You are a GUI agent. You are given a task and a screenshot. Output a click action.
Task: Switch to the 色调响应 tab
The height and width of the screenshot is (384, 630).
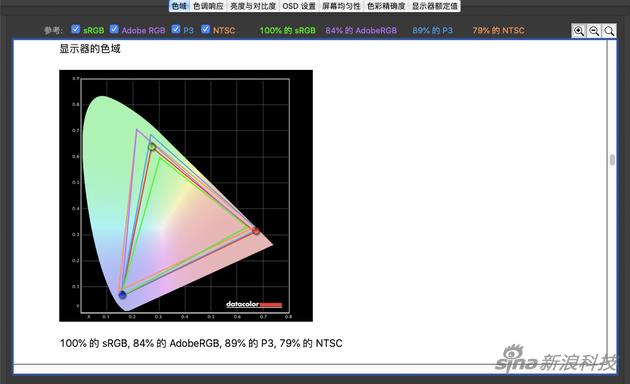pos(208,6)
